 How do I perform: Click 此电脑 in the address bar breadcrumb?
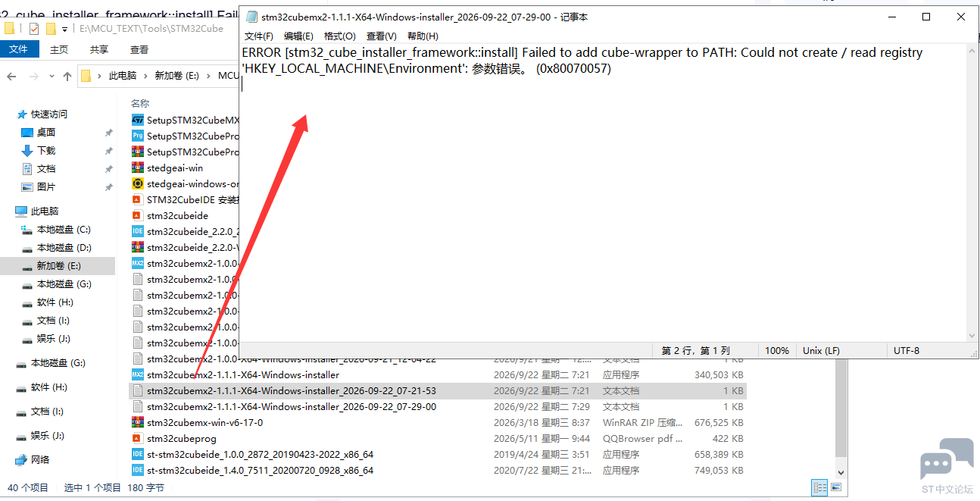123,76
